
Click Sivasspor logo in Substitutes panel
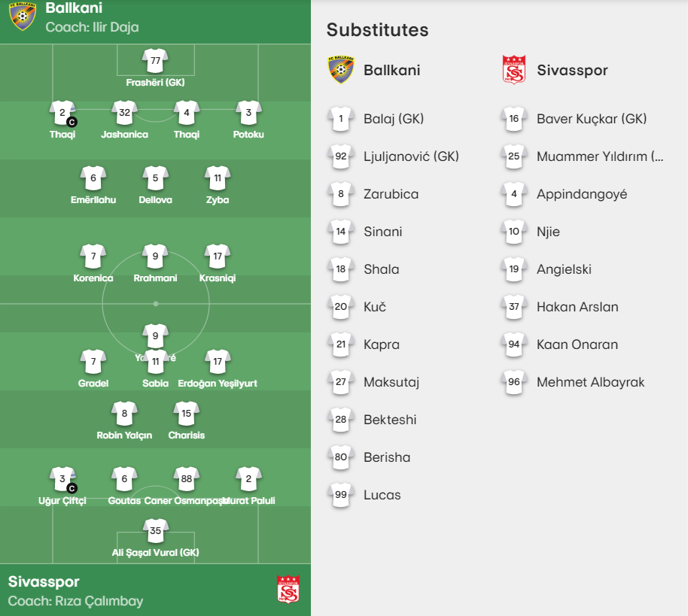514,70
